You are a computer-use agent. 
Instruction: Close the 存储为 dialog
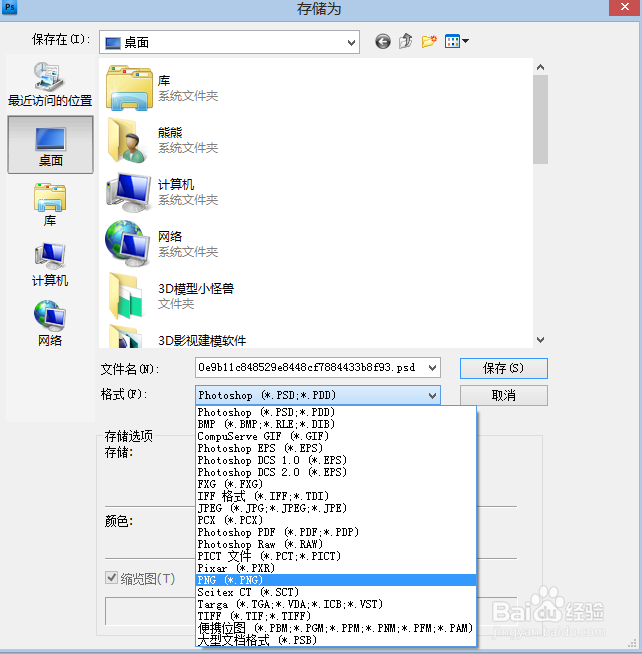pyautogui.click(x=624, y=7)
